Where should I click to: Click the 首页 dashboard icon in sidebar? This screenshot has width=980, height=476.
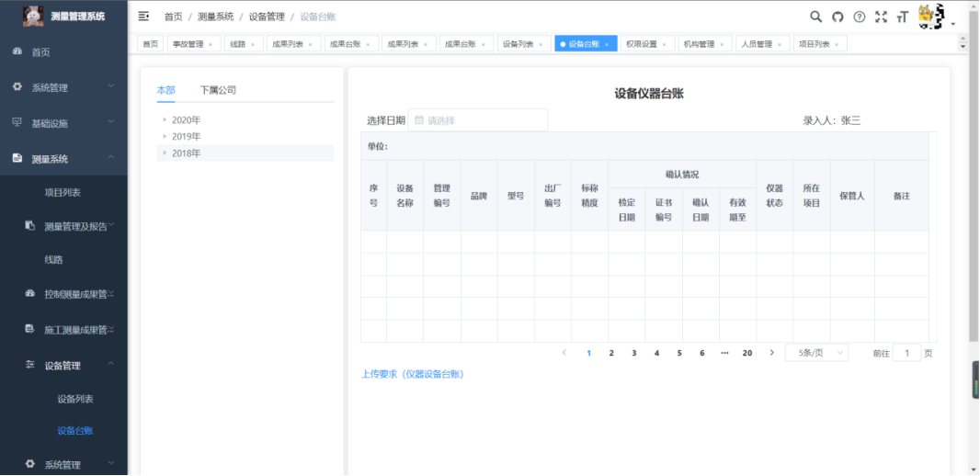pyautogui.click(x=17, y=51)
